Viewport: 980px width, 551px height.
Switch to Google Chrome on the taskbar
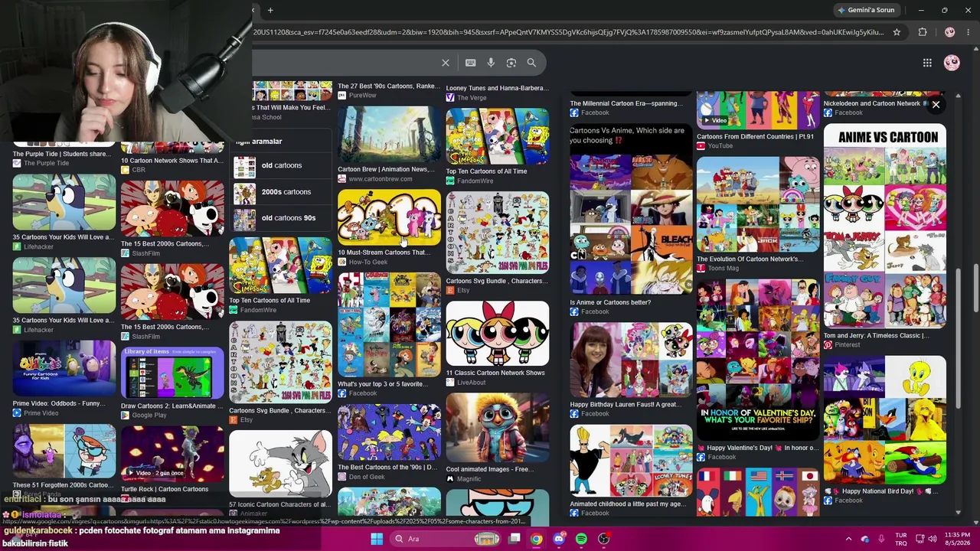537,539
